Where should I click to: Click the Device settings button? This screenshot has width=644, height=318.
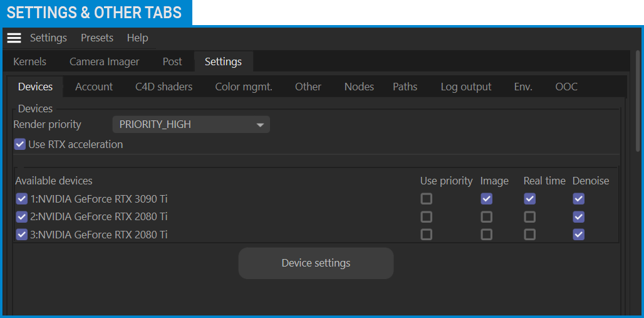pos(316,263)
